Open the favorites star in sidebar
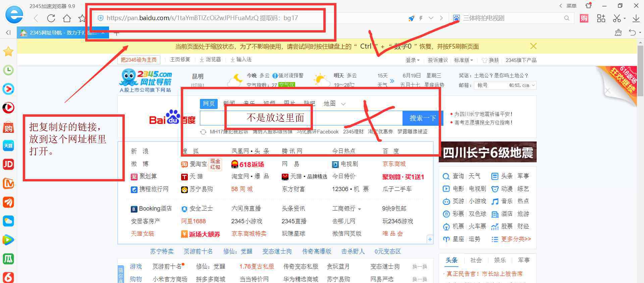This screenshot has height=283, width=644. point(8,51)
